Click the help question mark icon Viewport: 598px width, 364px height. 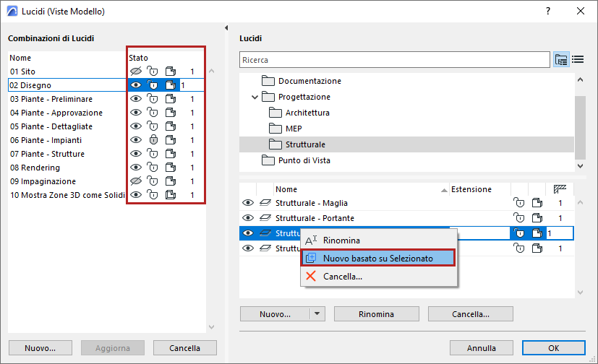coord(548,11)
